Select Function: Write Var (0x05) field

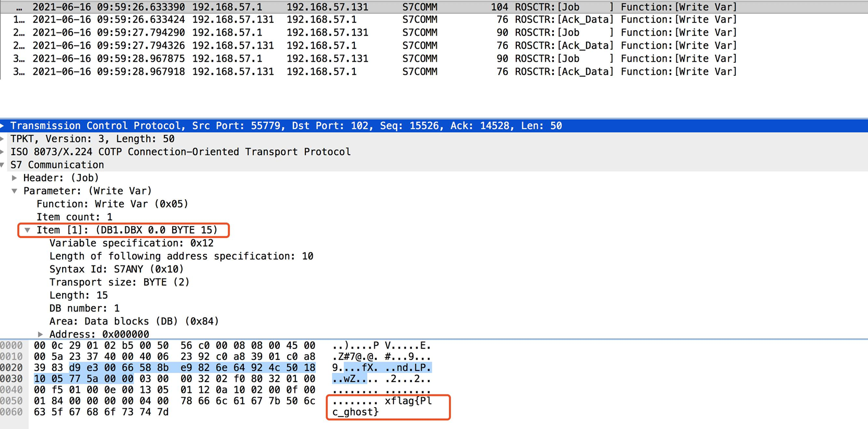pos(112,204)
